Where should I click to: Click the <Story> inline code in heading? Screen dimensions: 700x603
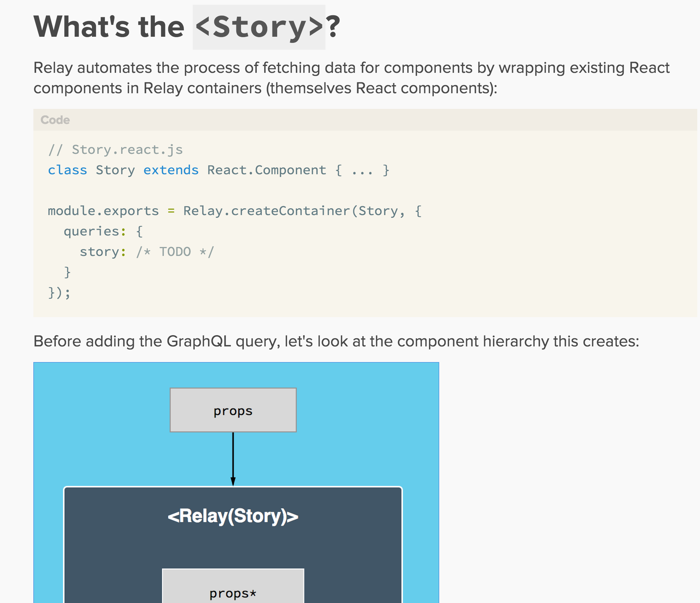pyautogui.click(x=259, y=27)
